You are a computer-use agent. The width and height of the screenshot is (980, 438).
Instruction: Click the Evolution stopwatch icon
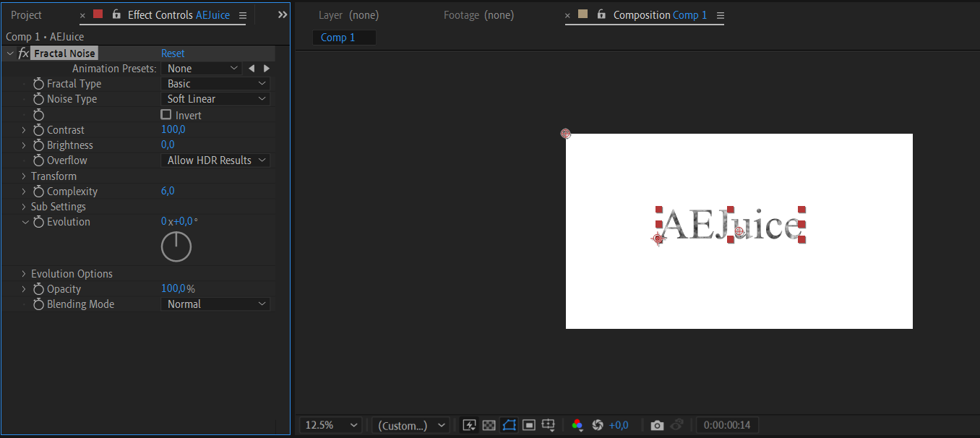(x=39, y=222)
